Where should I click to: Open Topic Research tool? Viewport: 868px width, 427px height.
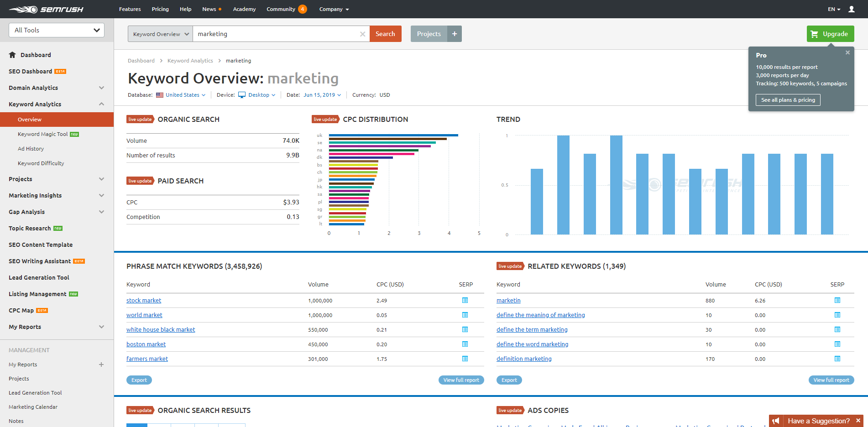coord(30,228)
